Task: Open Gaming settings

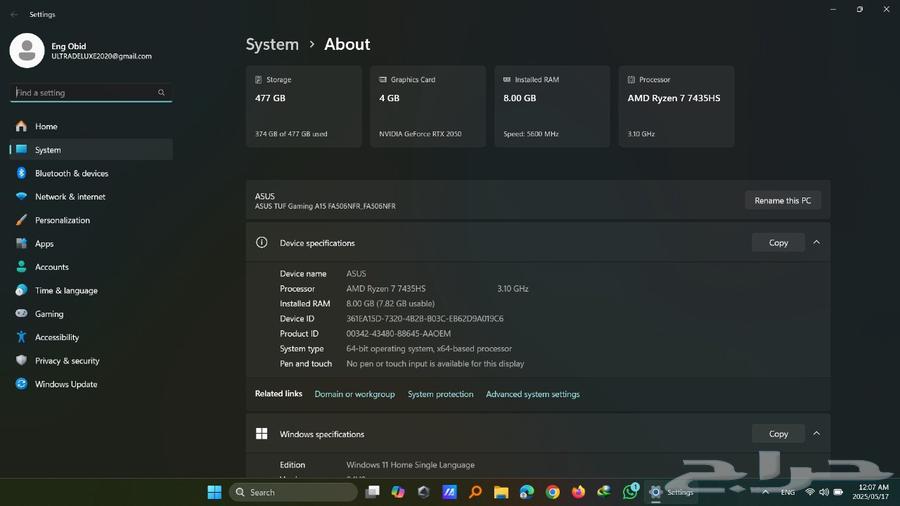Action: pyautogui.click(x=91, y=314)
